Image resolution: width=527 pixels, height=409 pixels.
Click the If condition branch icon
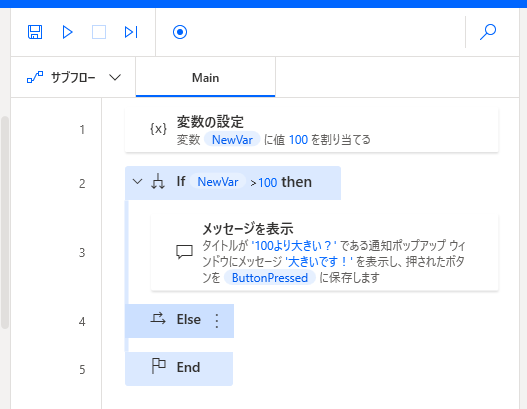pyautogui.click(x=158, y=182)
